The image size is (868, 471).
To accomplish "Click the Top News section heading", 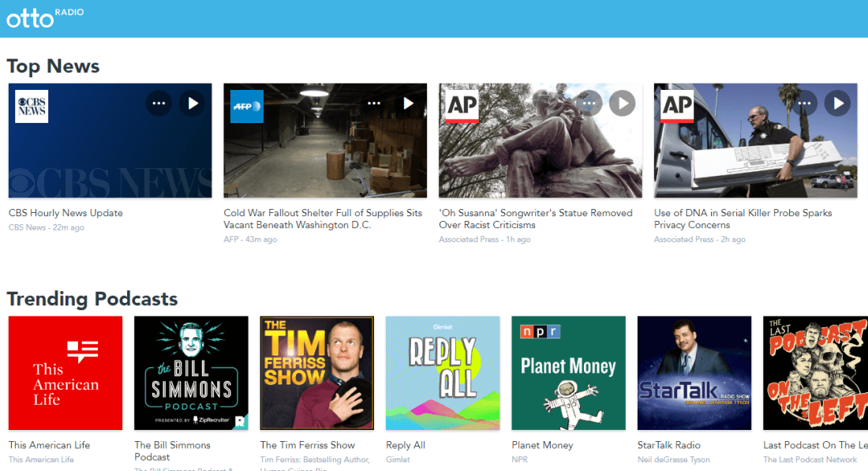I will [53, 66].
